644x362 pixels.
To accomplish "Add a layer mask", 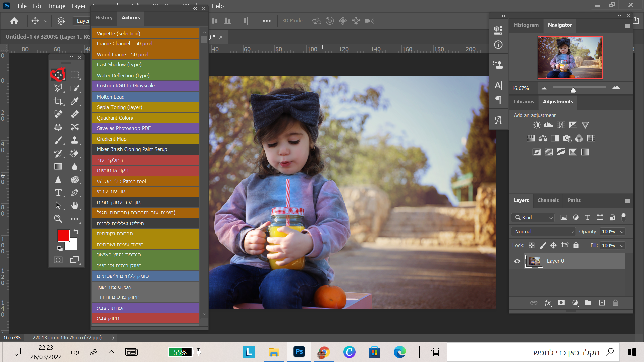I will 561,303.
